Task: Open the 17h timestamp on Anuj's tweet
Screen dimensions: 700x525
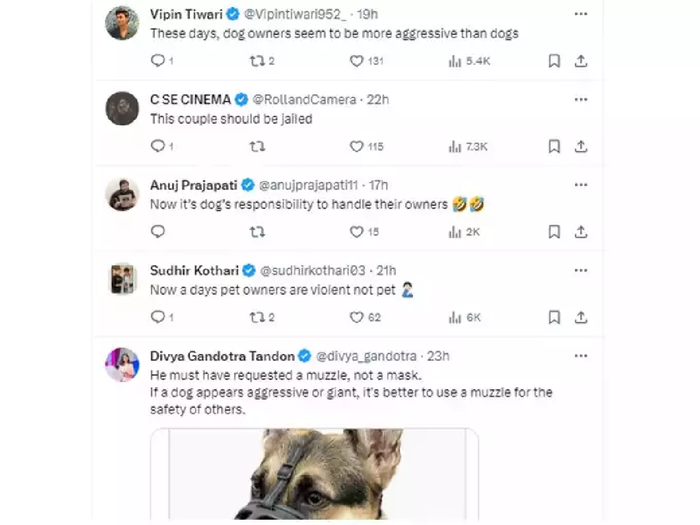Action: coord(378,185)
